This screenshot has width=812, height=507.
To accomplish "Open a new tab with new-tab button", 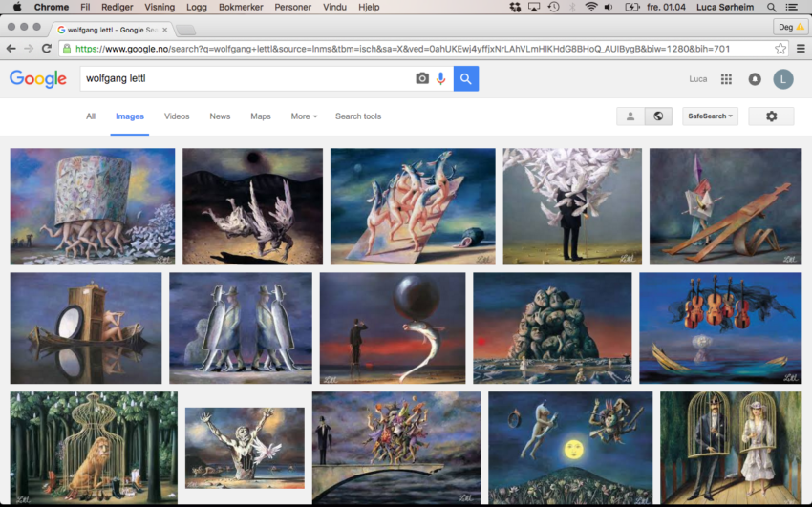I will click(x=185, y=30).
